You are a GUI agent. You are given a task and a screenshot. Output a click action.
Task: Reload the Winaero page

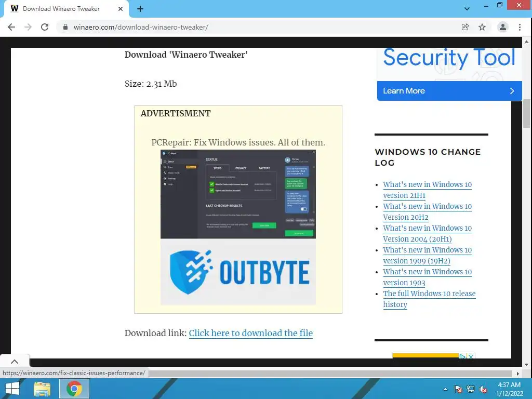pyautogui.click(x=45, y=27)
